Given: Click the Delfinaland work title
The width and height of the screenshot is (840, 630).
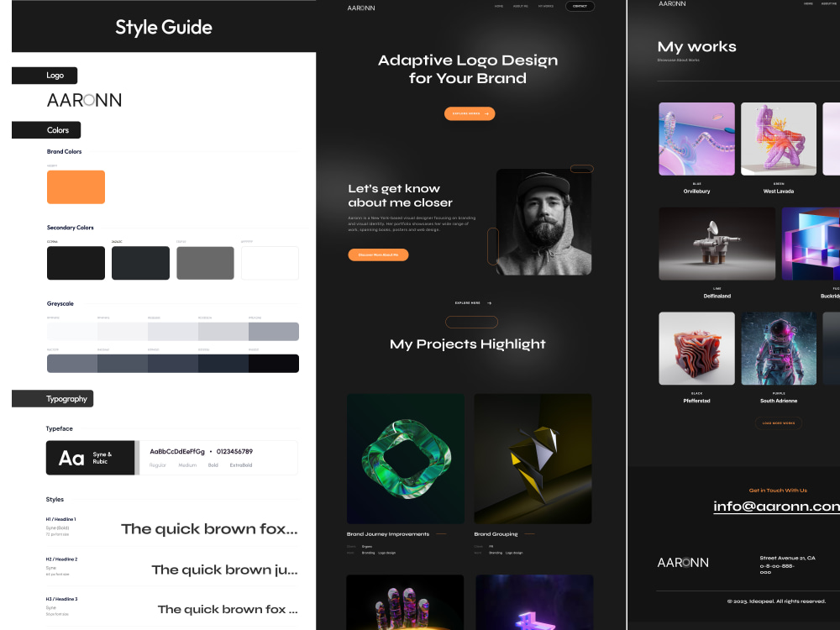Looking at the screenshot, I should click(717, 297).
